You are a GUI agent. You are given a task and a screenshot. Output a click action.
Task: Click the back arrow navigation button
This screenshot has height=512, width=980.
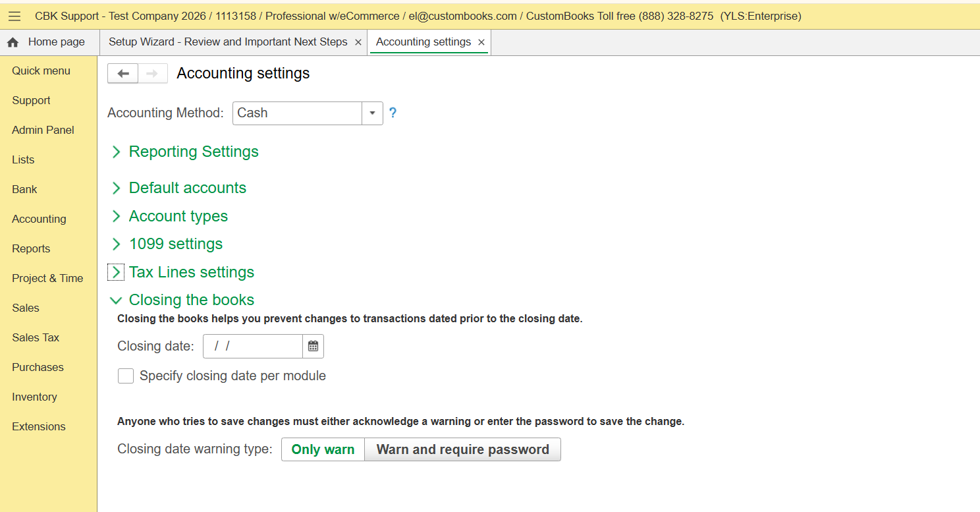point(122,73)
